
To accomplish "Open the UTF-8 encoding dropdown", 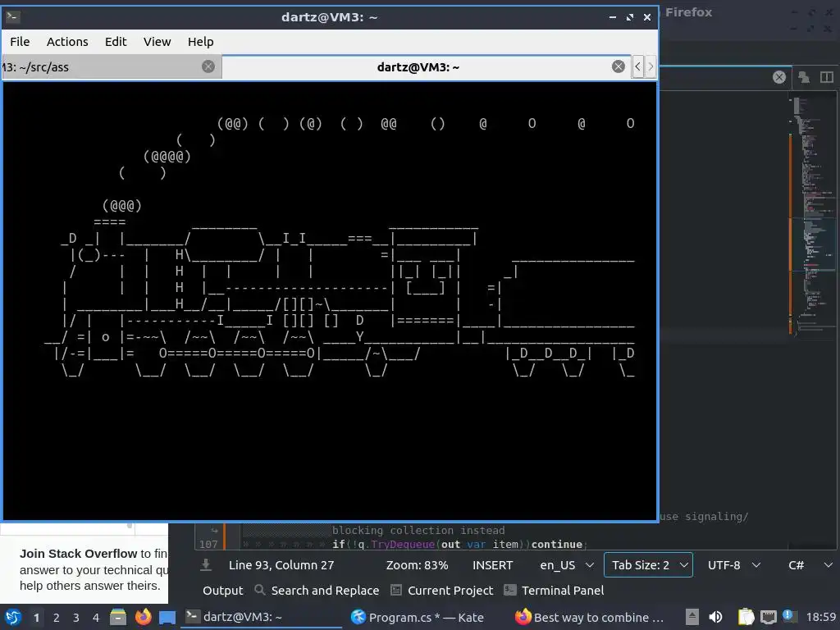I will point(733,565).
